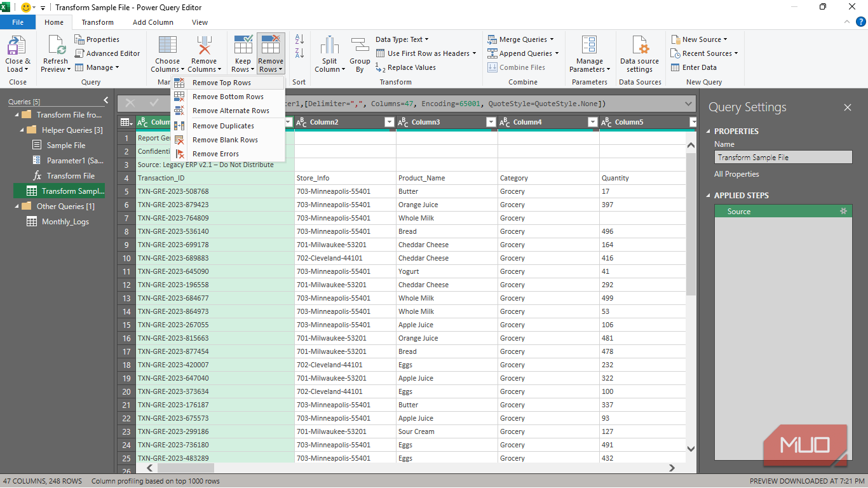Screen dimensions: 868x488
Task: Open the Source step settings gear
Action: click(843, 212)
